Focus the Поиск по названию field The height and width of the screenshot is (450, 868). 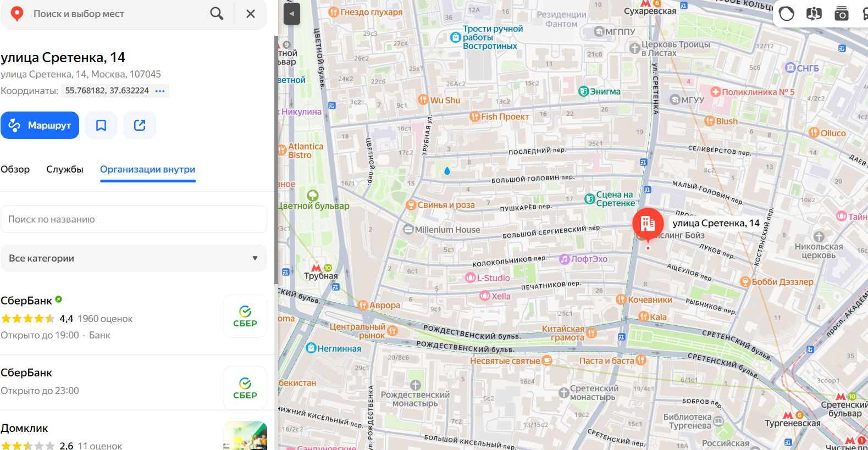point(134,219)
